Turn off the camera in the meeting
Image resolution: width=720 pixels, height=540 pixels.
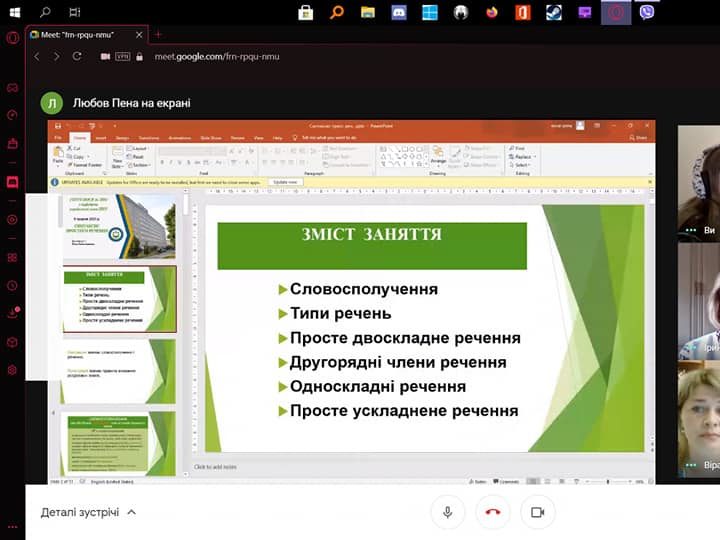(537, 512)
